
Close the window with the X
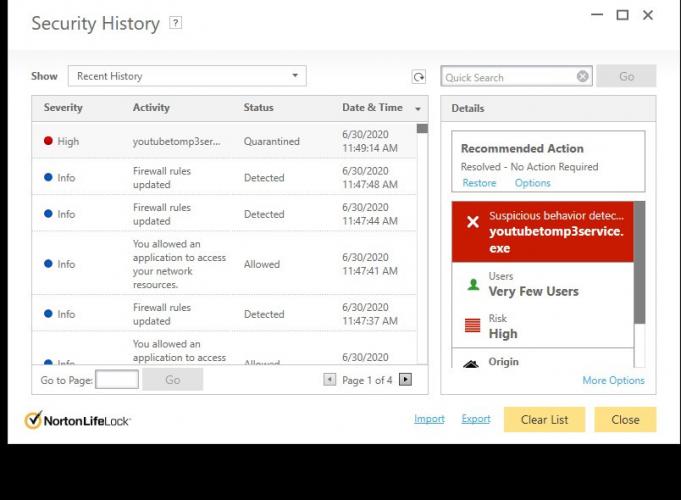pos(648,15)
